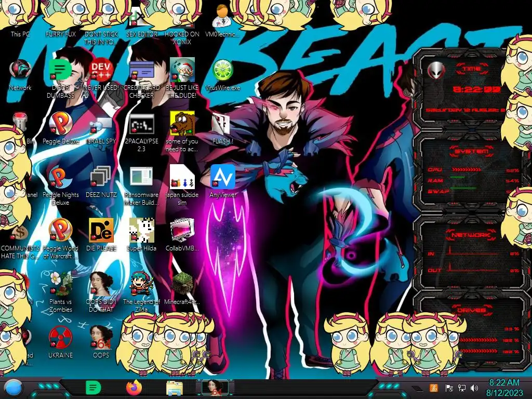Open the Network desktop icon
Screen dimensions: 532x399
(20, 75)
